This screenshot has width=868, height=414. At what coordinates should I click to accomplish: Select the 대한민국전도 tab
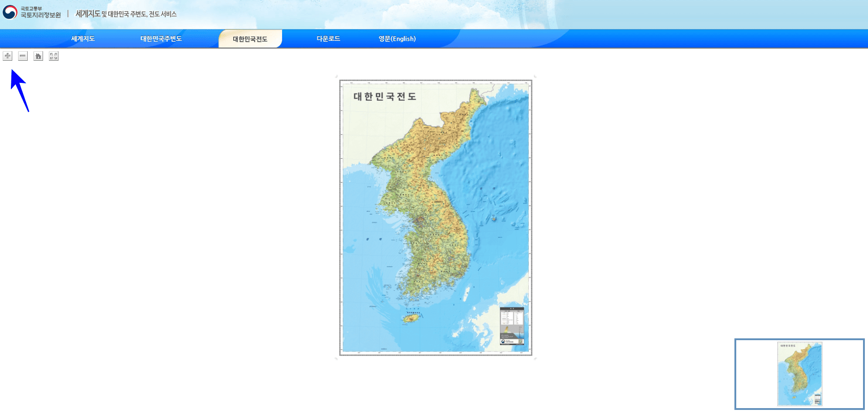point(250,39)
